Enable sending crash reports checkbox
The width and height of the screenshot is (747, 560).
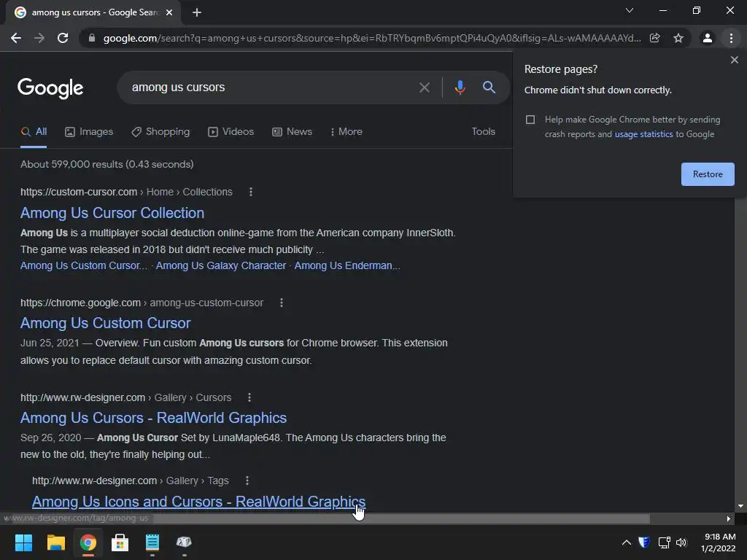tap(530, 120)
